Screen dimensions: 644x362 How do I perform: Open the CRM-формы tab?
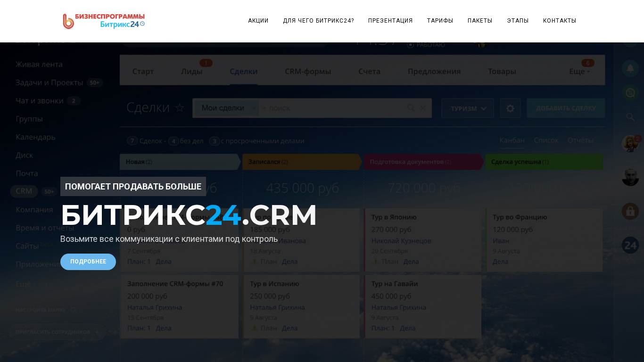point(308,71)
